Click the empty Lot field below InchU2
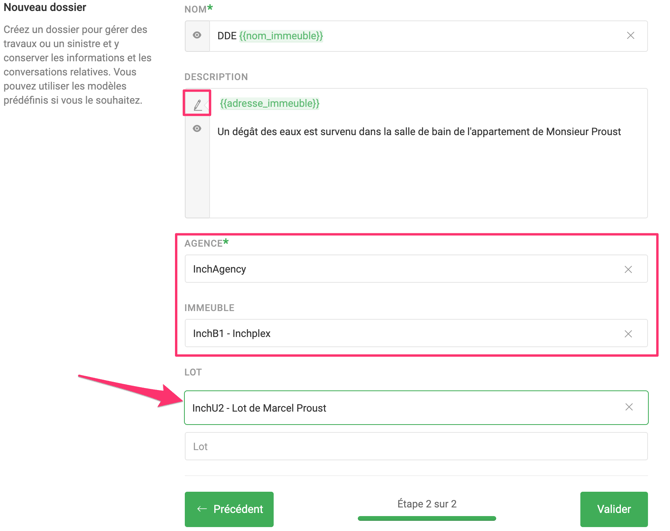The image size is (670, 531). tap(415, 447)
